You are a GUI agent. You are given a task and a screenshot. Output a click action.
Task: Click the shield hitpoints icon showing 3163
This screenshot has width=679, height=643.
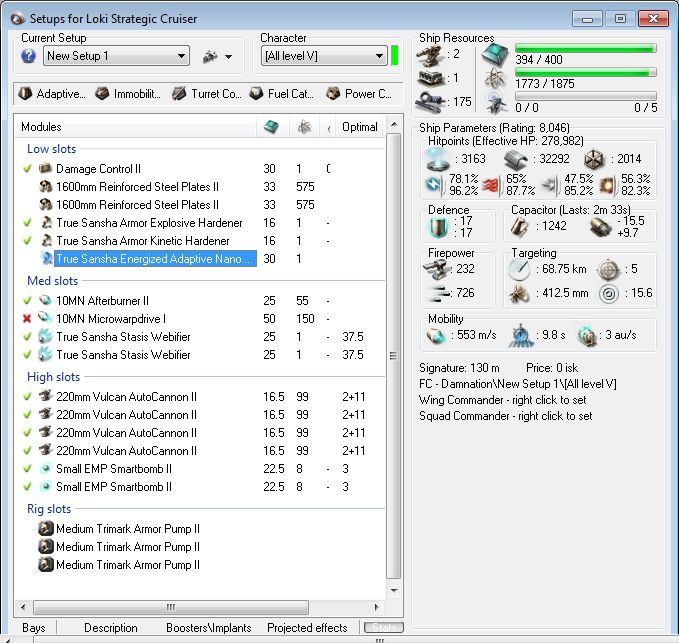[x=438, y=159]
